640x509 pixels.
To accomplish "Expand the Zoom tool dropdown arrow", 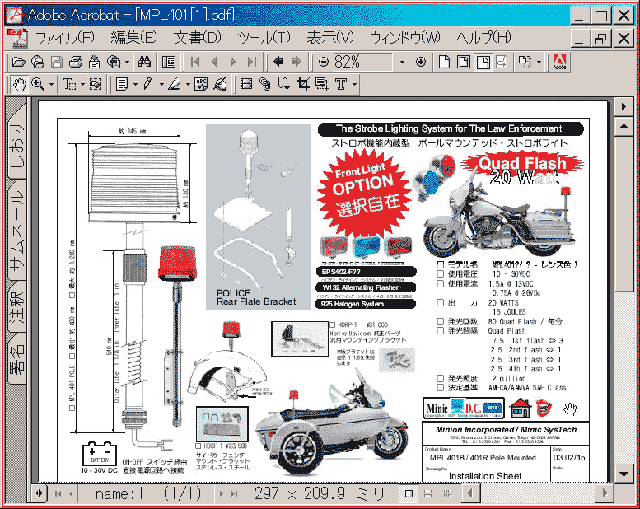I will click(51, 84).
